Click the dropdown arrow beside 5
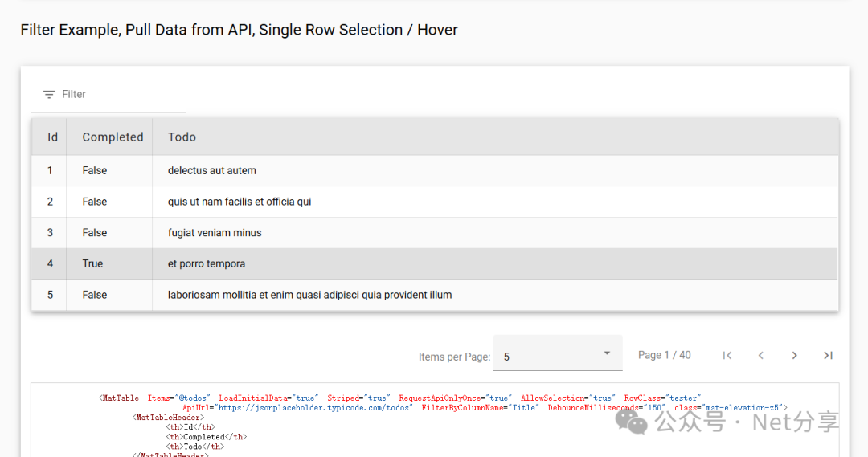Viewport: 868px width, 457px height. 608,353
